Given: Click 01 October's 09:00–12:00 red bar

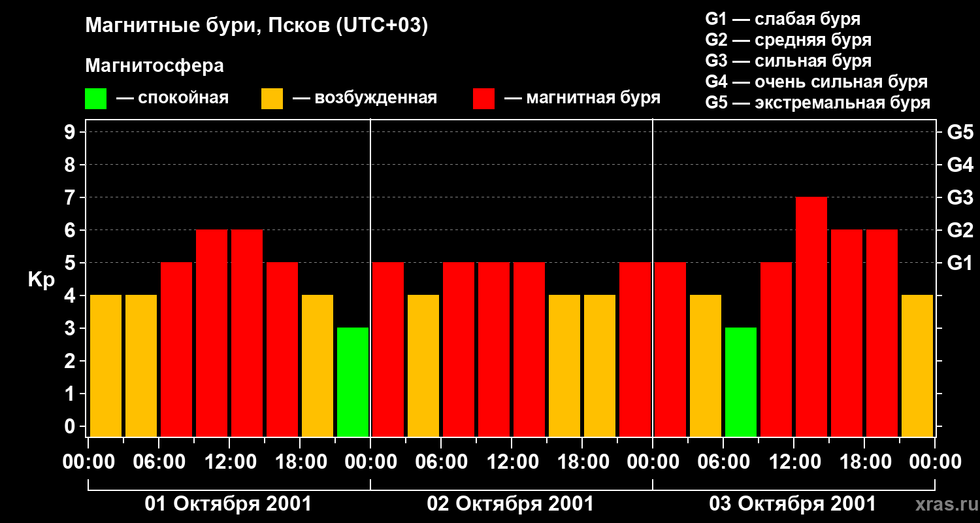Looking at the screenshot, I should [212, 333].
